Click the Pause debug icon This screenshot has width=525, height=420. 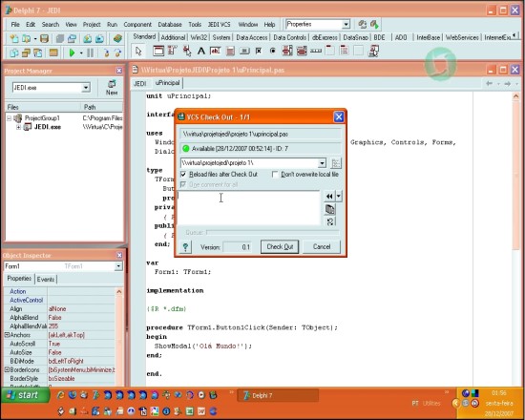click(90, 52)
